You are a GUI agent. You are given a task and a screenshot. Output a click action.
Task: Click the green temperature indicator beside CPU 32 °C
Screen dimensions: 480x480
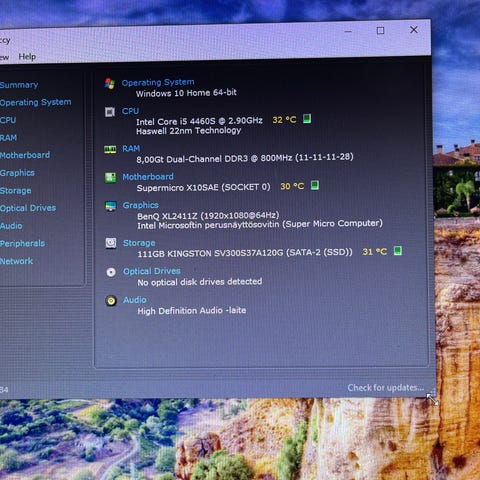[x=307, y=119]
